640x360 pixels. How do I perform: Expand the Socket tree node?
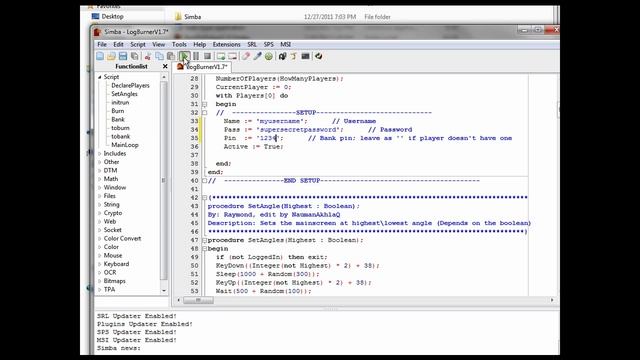coord(100,230)
